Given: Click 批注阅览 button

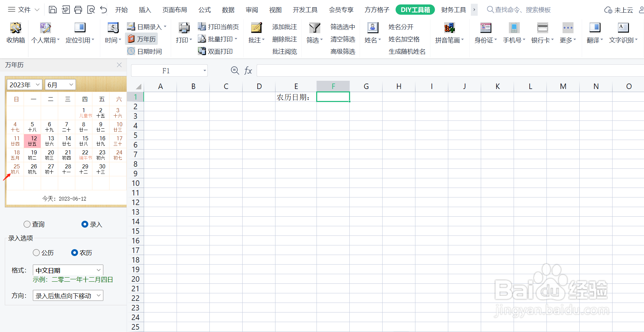Looking at the screenshot, I should pyautogui.click(x=285, y=51).
